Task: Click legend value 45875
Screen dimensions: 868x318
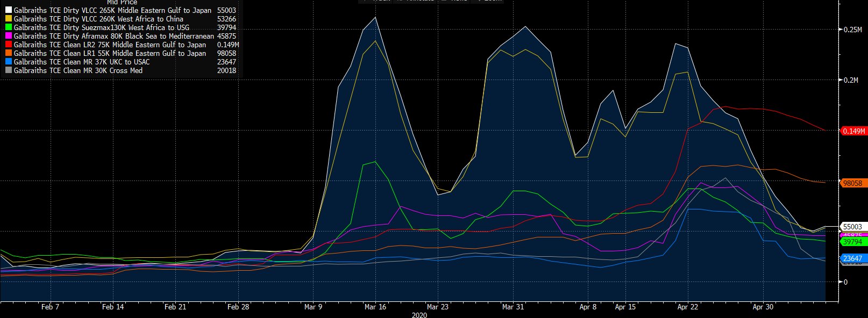Action: pos(226,36)
